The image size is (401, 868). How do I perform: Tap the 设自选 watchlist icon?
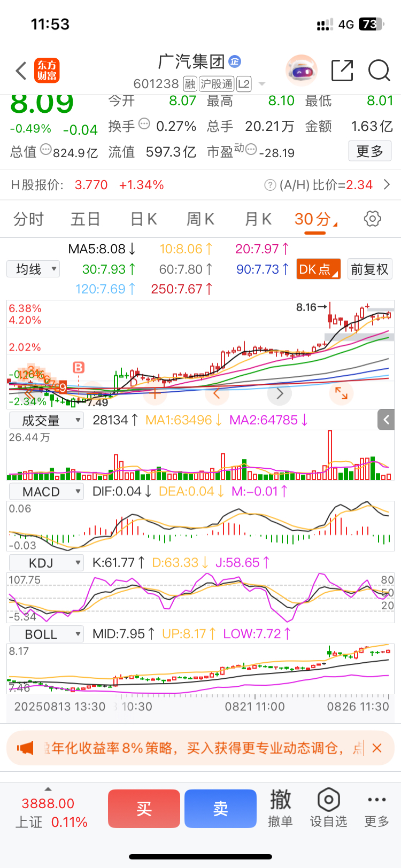[x=328, y=809]
